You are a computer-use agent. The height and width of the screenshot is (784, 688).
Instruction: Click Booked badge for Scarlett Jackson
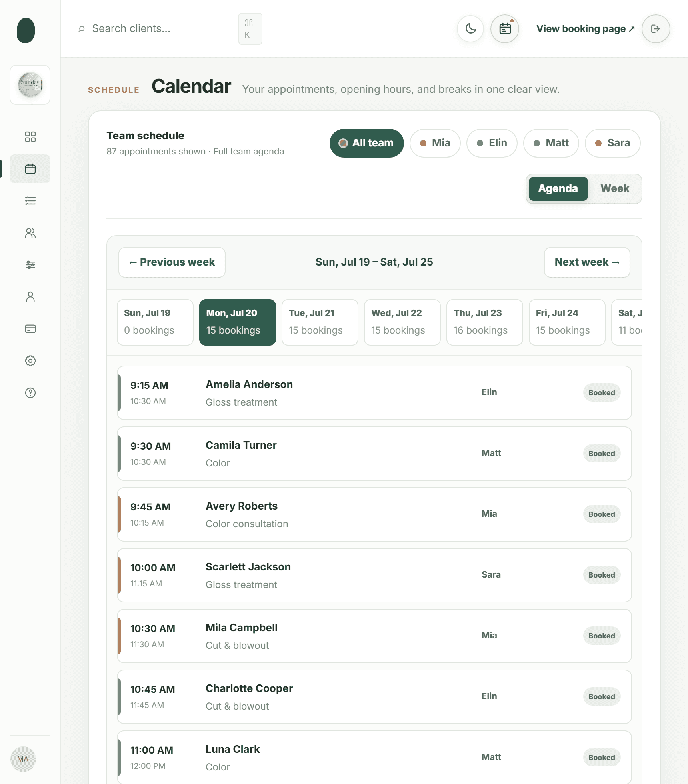(602, 575)
